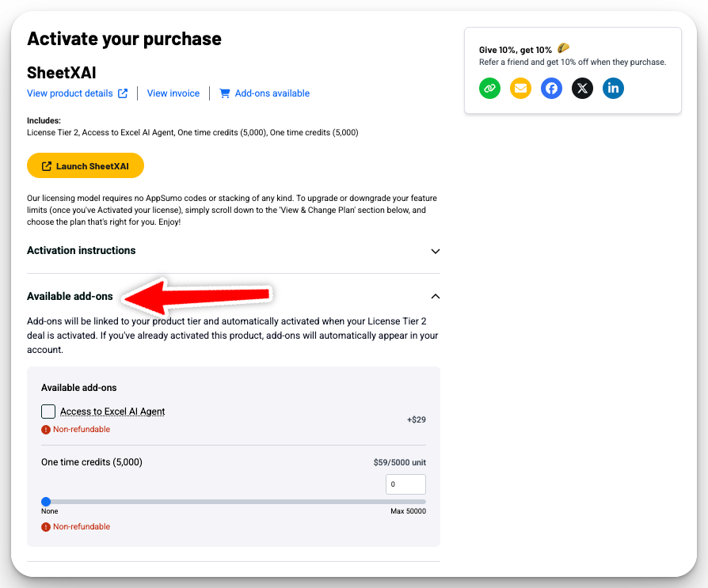Click the Activation instructions heading
This screenshot has width=708, height=588.
[x=82, y=250]
